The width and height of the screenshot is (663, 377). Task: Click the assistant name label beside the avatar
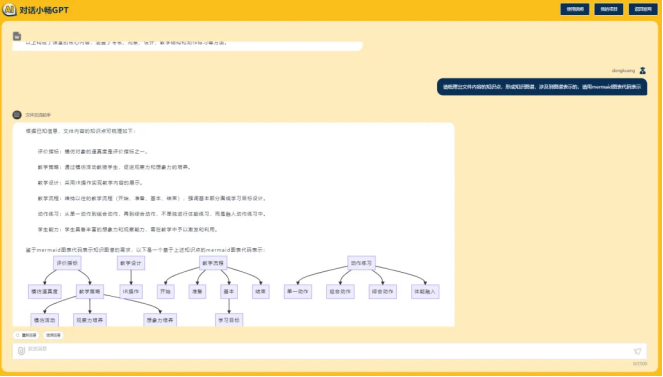point(38,115)
